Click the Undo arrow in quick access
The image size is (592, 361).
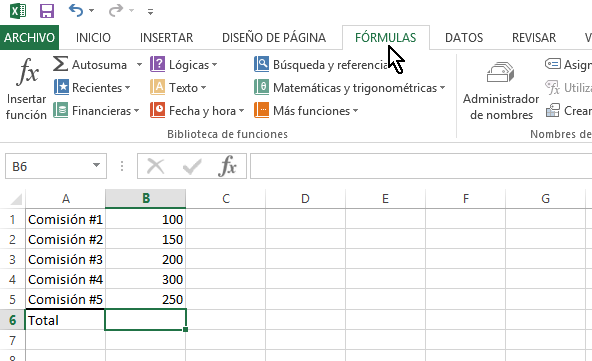click(x=76, y=11)
